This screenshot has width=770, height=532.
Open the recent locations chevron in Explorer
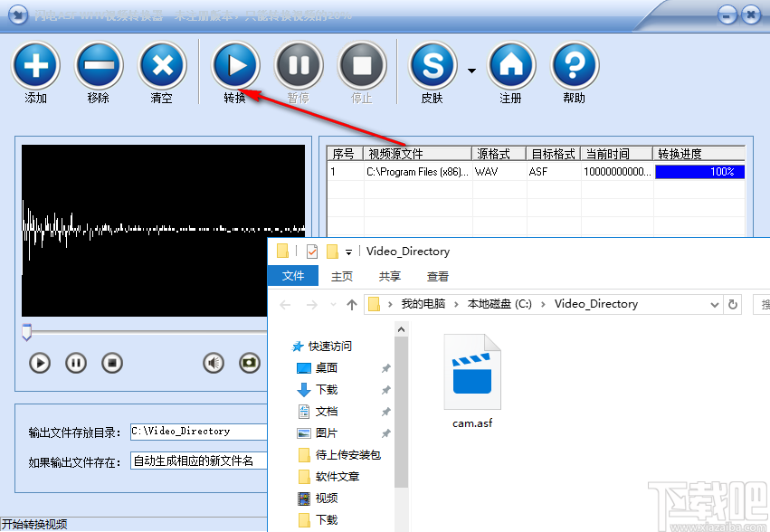coord(334,305)
